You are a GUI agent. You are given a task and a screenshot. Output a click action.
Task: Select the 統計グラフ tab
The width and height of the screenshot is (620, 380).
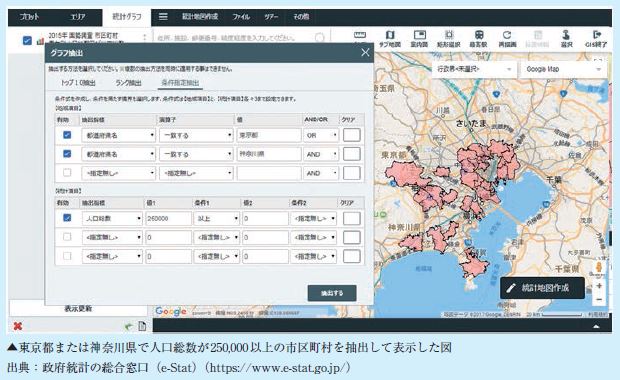click(127, 17)
